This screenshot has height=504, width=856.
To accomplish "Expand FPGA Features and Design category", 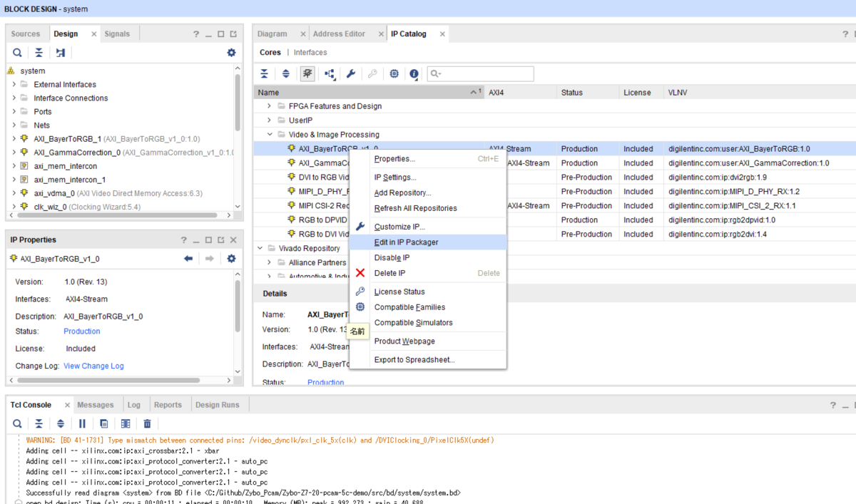I will [x=270, y=106].
